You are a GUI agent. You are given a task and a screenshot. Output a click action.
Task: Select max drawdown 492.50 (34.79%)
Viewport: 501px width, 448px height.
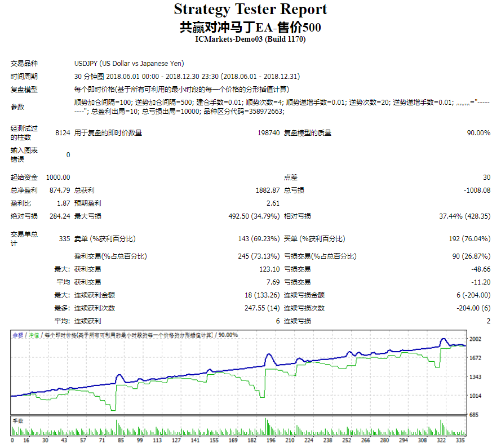(x=254, y=216)
